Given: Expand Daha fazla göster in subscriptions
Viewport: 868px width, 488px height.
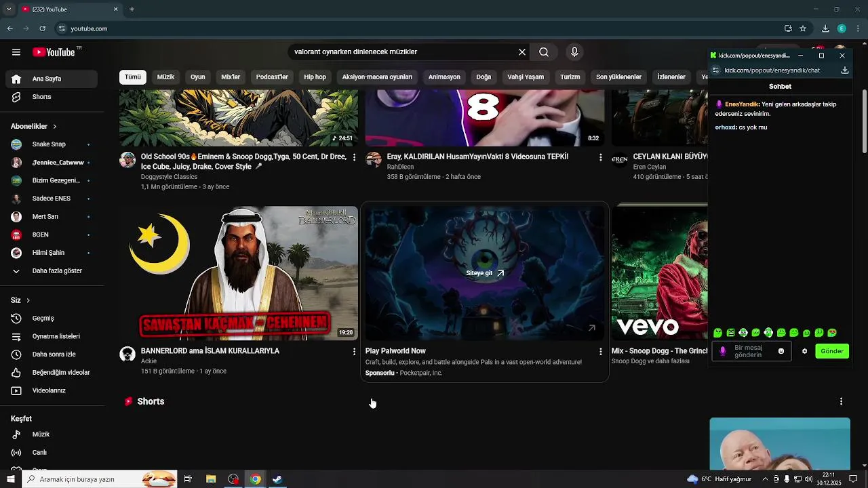Looking at the screenshot, I should click(52, 271).
